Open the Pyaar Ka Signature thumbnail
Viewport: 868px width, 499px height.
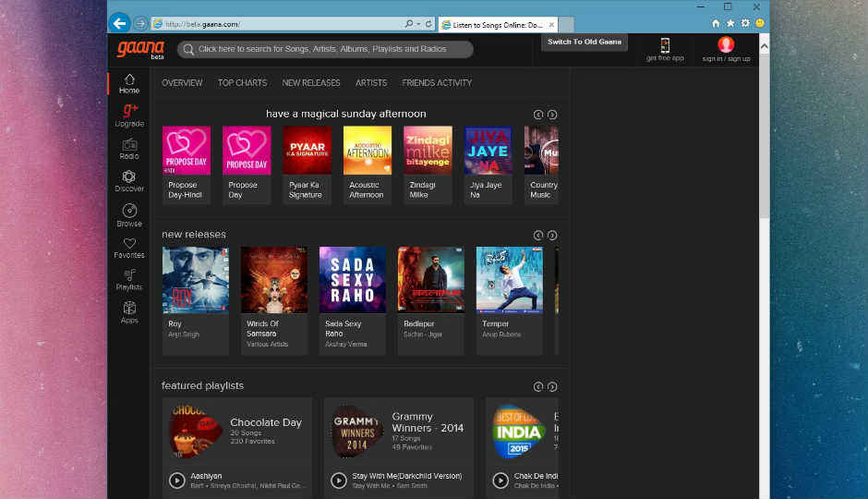coord(307,150)
